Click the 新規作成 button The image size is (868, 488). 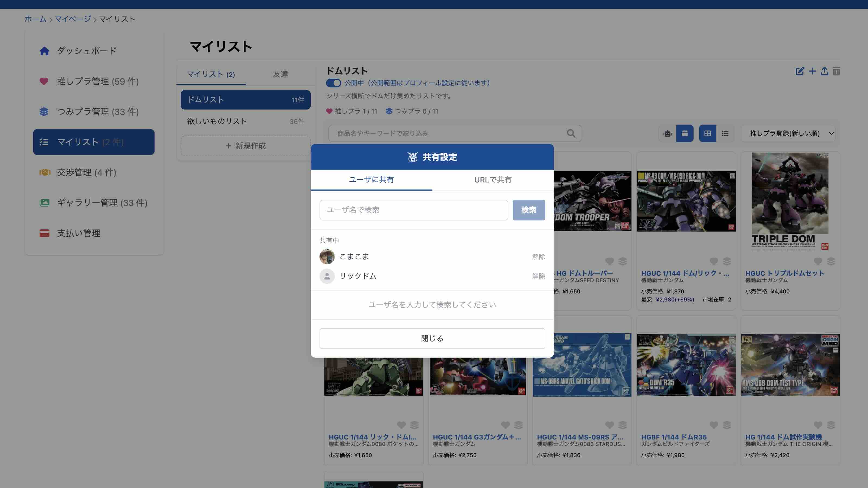click(246, 146)
